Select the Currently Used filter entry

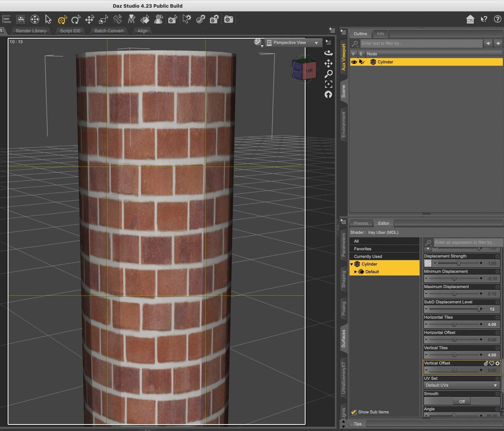pyautogui.click(x=368, y=256)
